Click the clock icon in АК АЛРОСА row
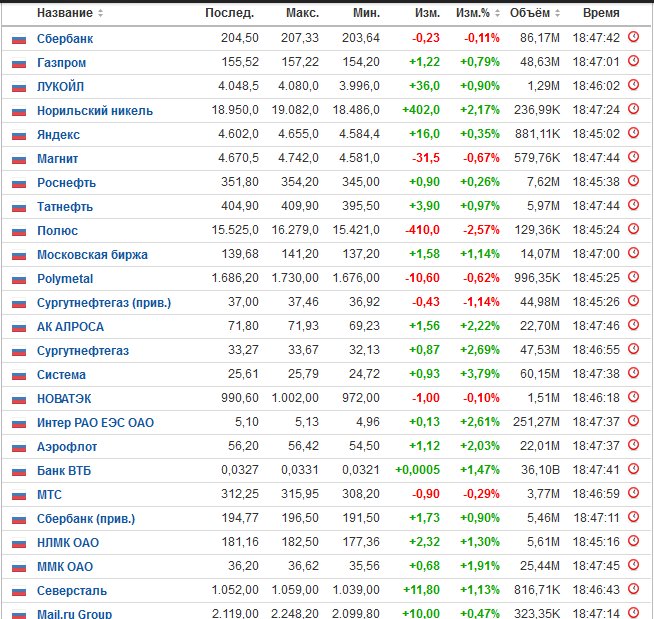This screenshot has height=619, width=654. 633,325
